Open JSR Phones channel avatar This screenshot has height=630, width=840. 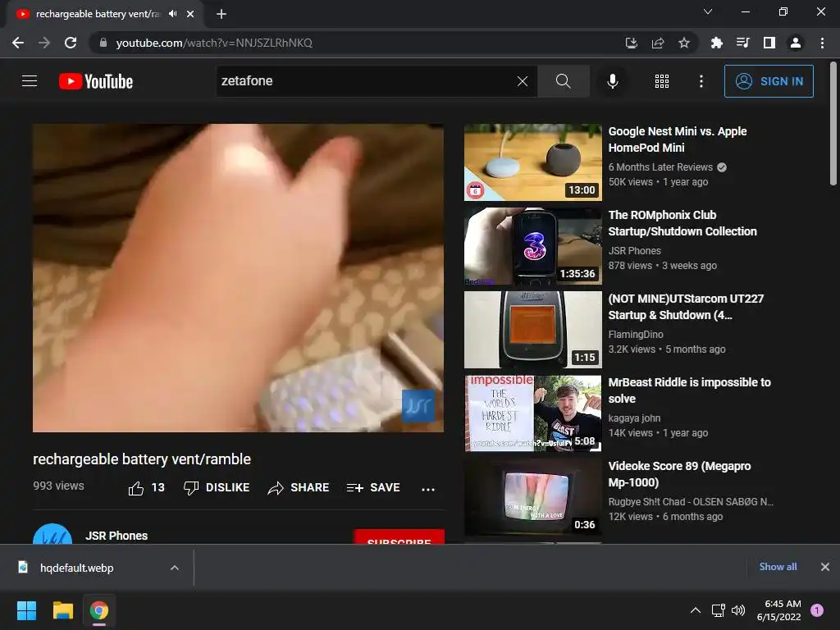pyautogui.click(x=52, y=533)
